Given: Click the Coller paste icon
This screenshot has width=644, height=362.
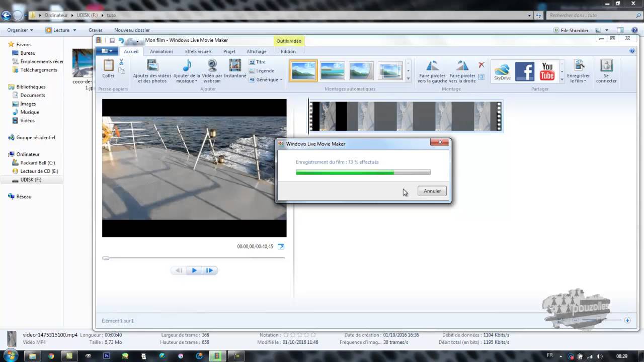Looking at the screenshot, I should coord(108,65).
